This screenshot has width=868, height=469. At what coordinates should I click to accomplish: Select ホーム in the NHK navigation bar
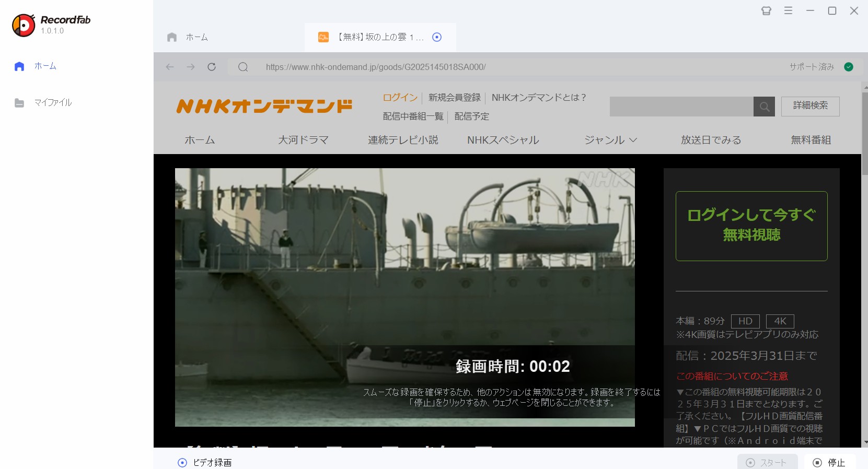pos(200,140)
